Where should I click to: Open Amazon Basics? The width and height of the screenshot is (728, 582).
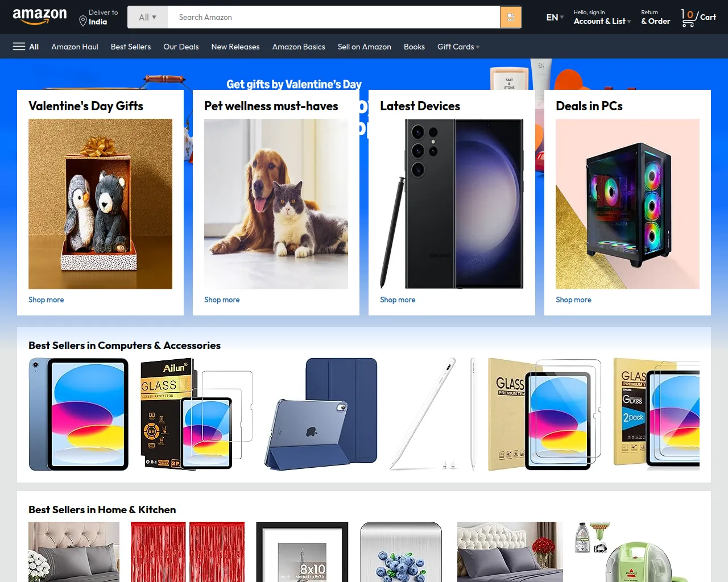(299, 47)
